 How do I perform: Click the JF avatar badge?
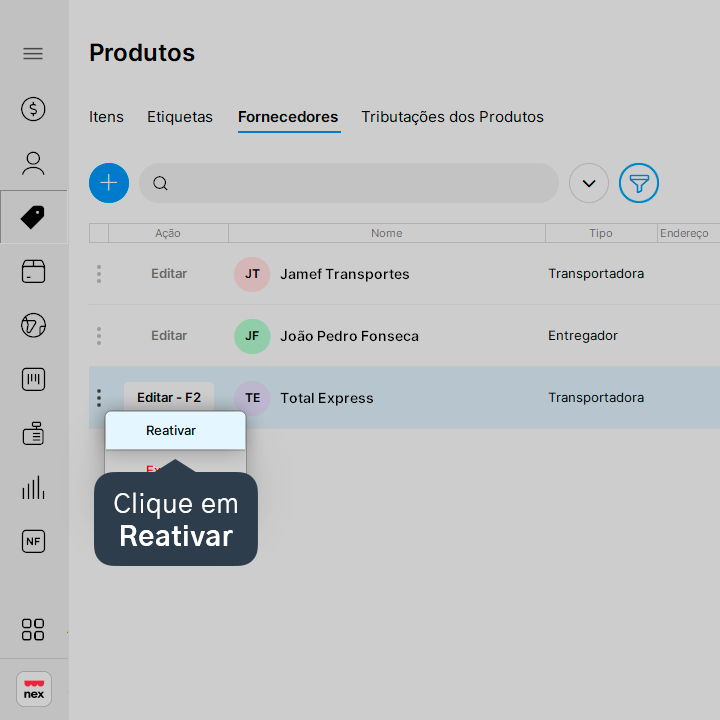252,336
